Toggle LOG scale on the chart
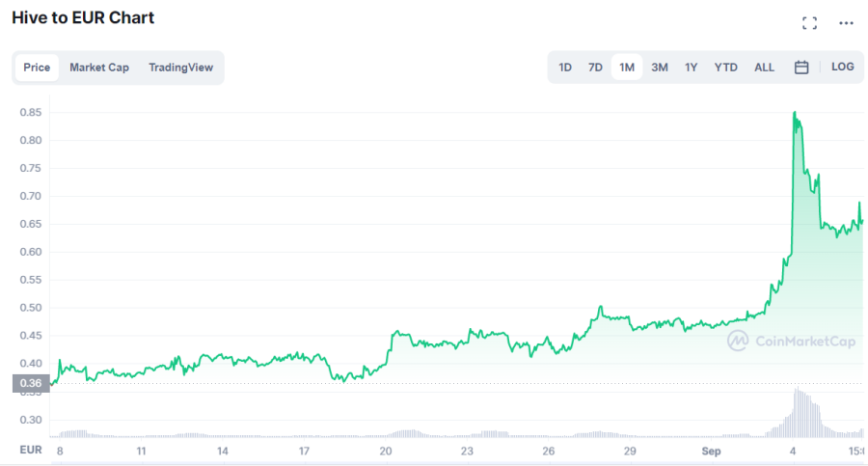This screenshot has height=466, width=868. [x=843, y=67]
